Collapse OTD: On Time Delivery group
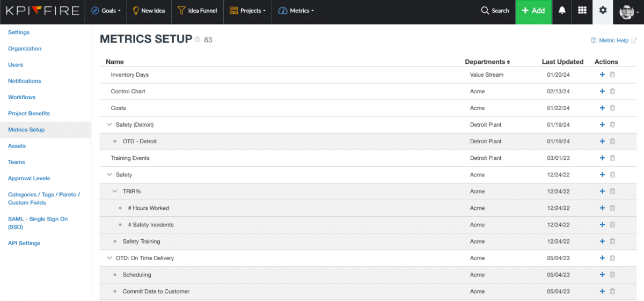Viewport: 644px width, 301px height. point(109,258)
